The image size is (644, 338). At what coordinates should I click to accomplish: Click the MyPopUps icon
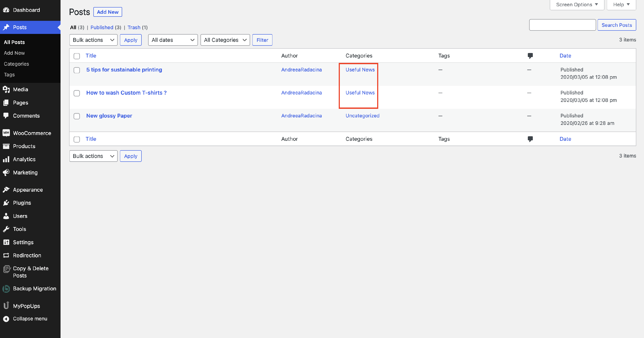(x=6, y=306)
